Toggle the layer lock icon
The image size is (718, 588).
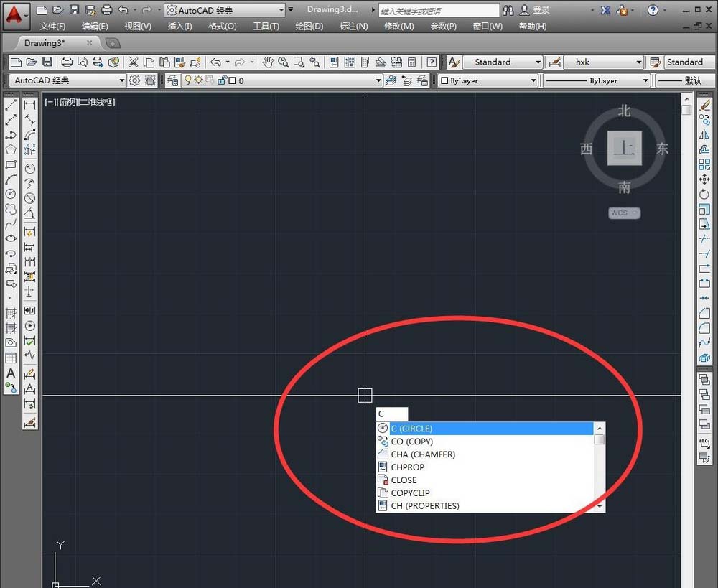[x=222, y=81]
